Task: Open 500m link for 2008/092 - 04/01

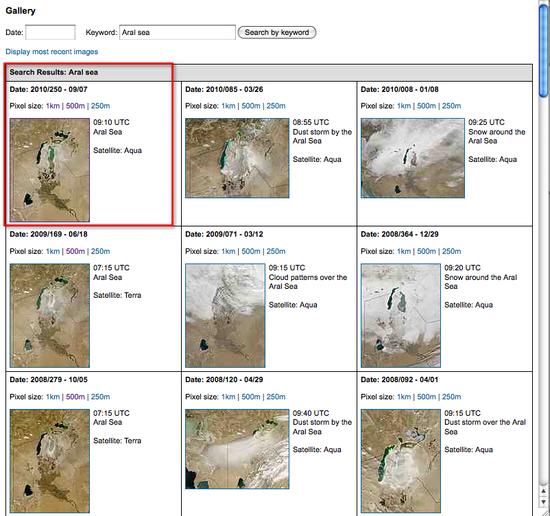Action: 427,397
